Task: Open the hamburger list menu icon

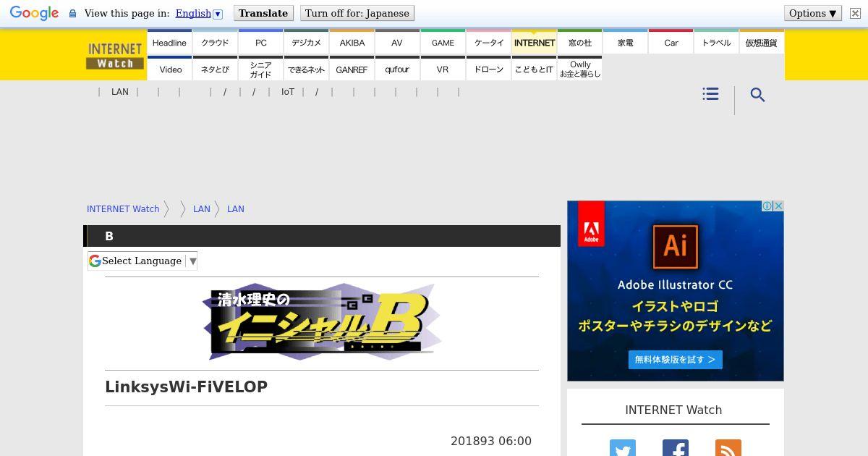Action: click(710, 94)
